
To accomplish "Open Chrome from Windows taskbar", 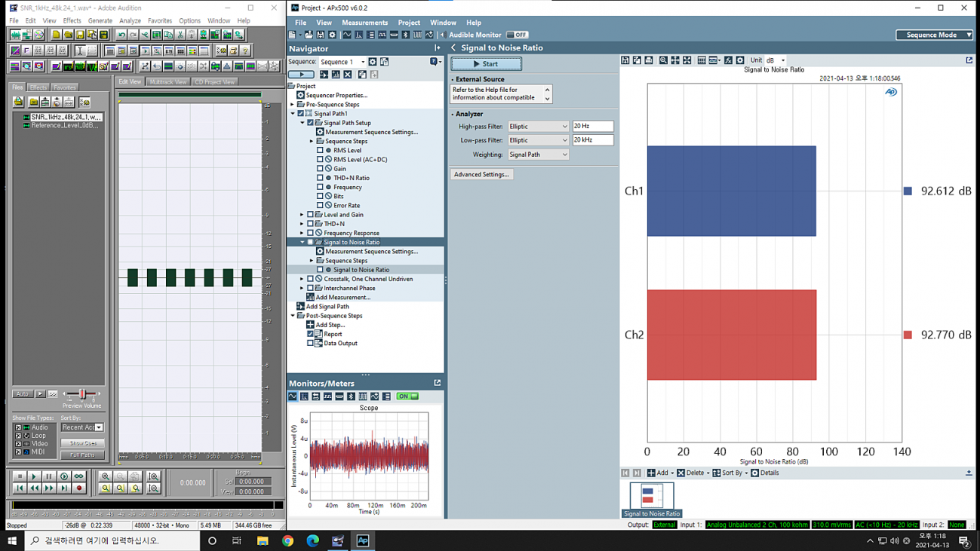I will click(287, 540).
